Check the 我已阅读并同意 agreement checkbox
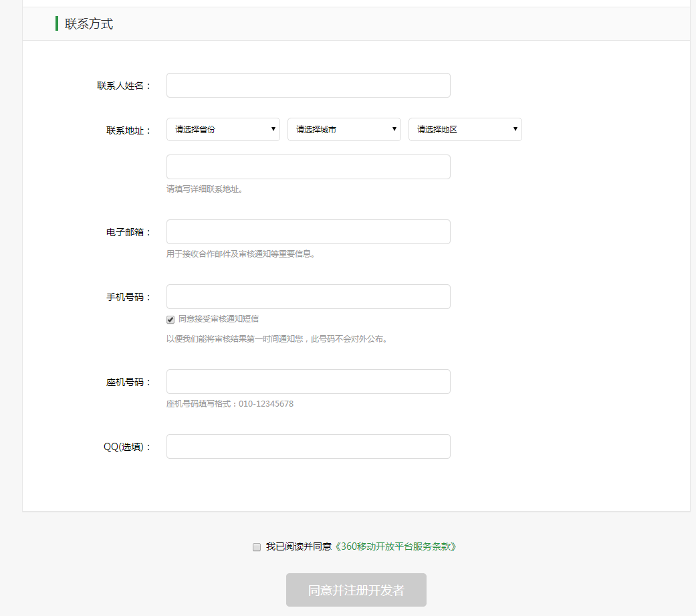Viewport: 696px width, 616px height. 257,547
